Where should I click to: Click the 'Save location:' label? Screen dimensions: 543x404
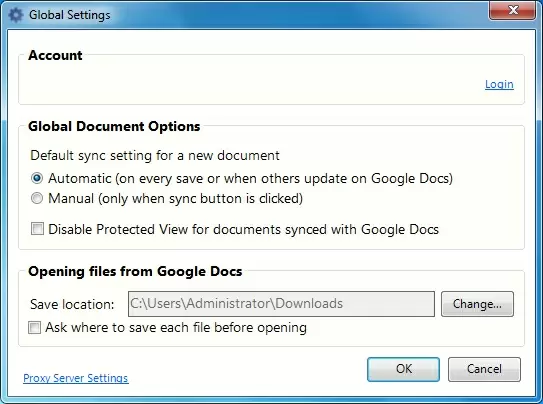pyautogui.click(x=72, y=305)
